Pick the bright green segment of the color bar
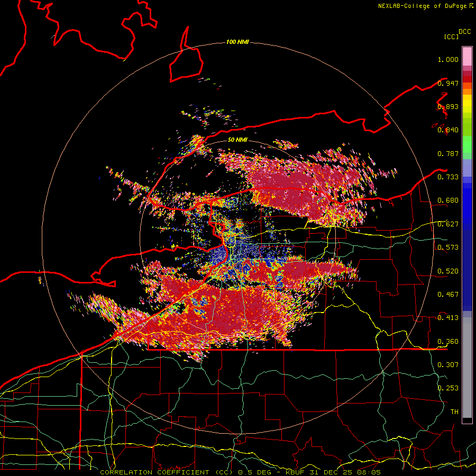 tap(467, 144)
